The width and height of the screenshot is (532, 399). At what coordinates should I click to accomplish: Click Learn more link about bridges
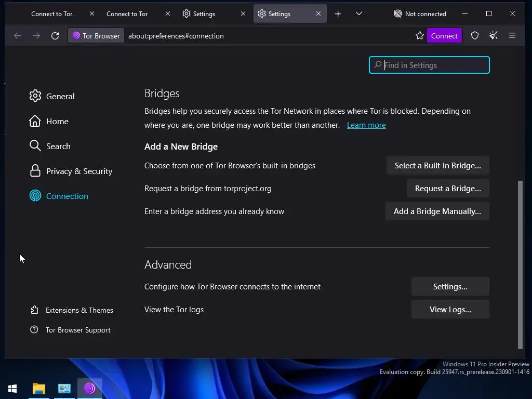366,125
